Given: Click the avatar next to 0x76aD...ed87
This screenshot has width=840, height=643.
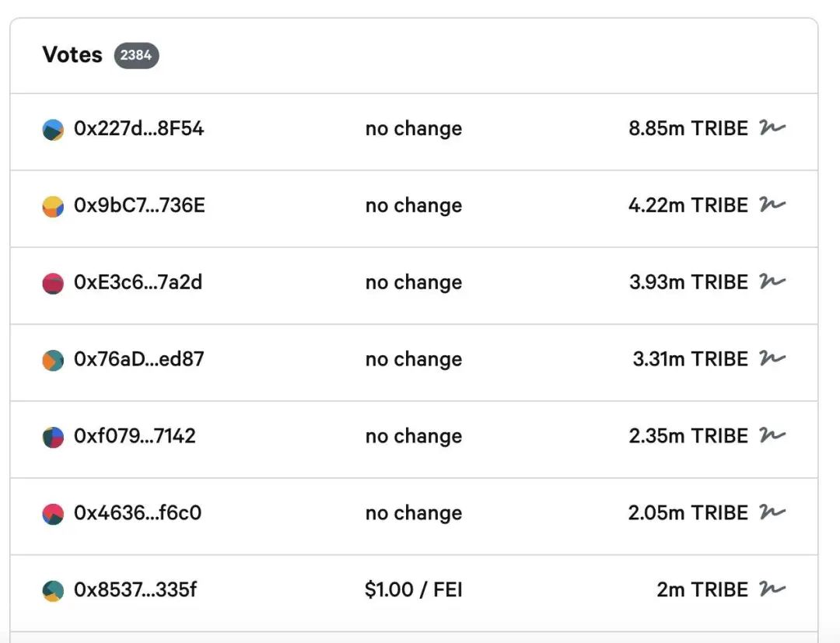Looking at the screenshot, I should (x=53, y=360).
